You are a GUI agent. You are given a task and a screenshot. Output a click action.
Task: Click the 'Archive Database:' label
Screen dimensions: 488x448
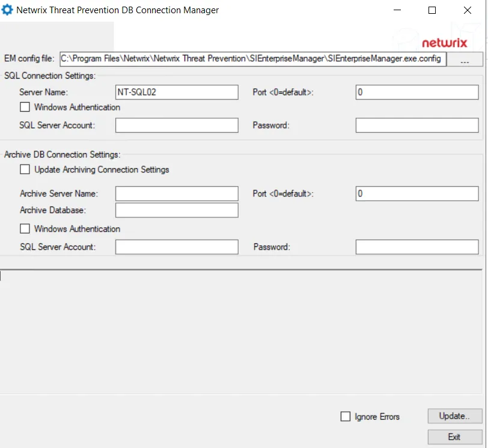53,210
